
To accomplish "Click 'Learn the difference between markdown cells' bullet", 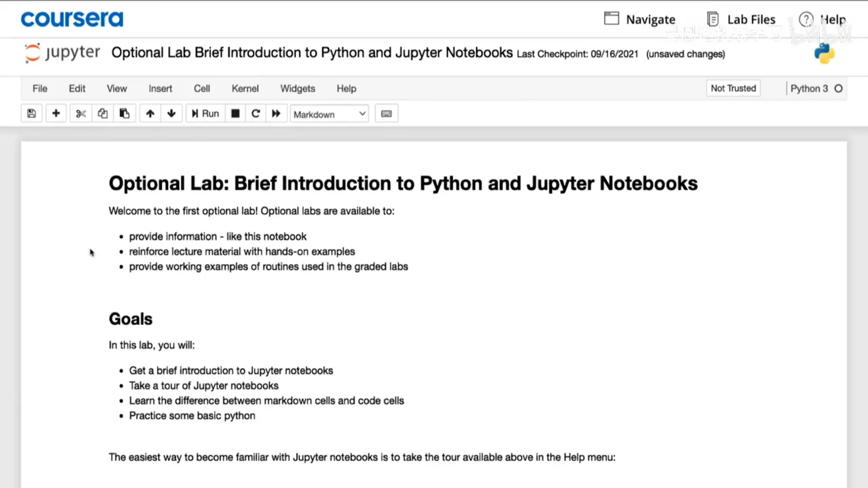I will click(267, 401).
